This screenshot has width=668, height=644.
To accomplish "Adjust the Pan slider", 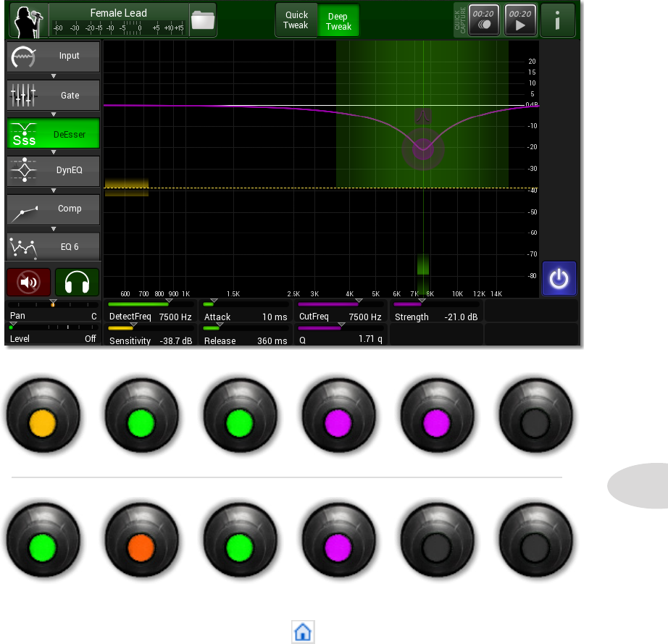I will click(x=54, y=304).
